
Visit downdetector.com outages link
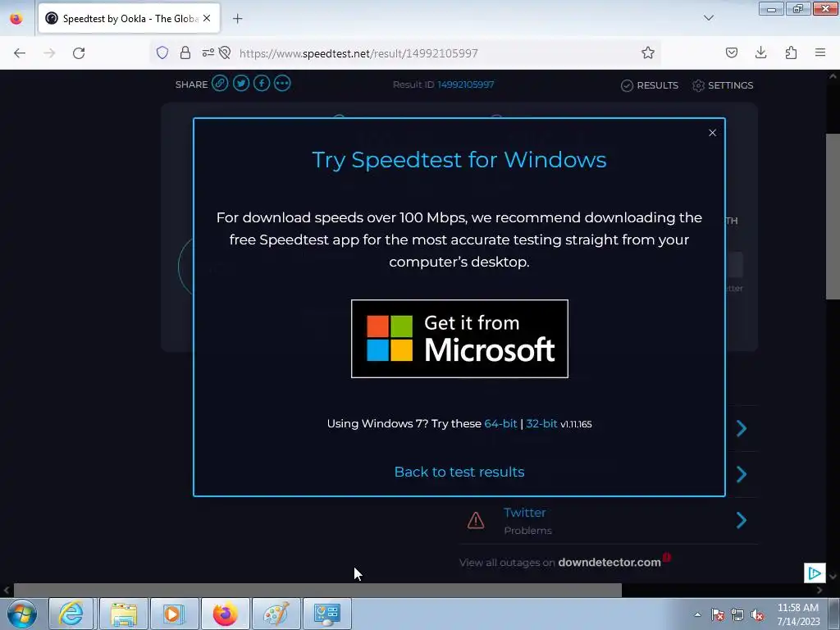609,563
